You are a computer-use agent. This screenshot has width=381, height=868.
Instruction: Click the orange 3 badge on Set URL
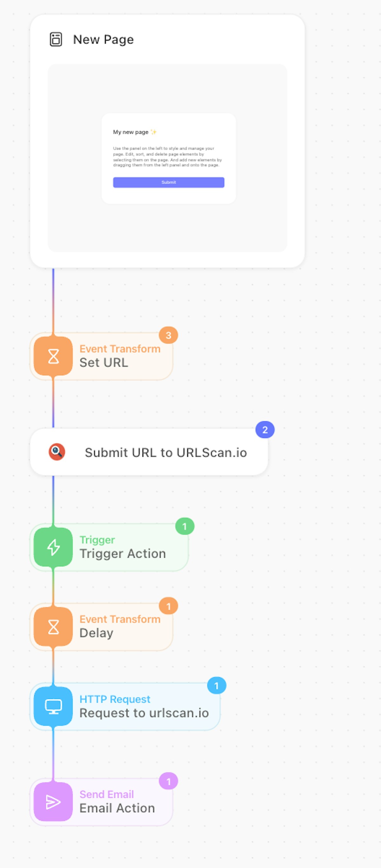click(x=168, y=335)
